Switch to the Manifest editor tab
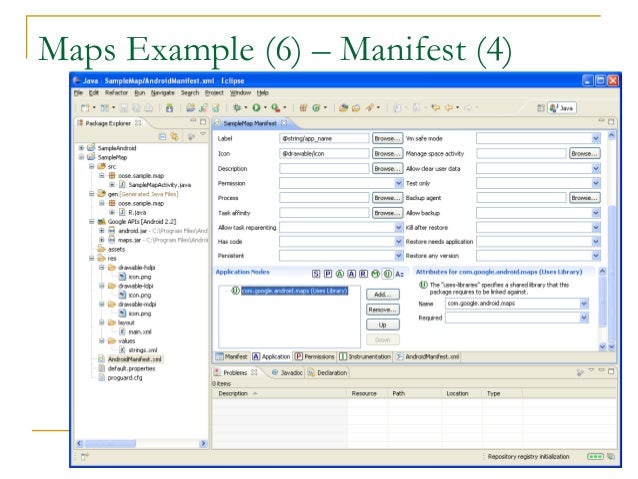Image resolution: width=638 pixels, height=479 pixels. click(231, 357)
